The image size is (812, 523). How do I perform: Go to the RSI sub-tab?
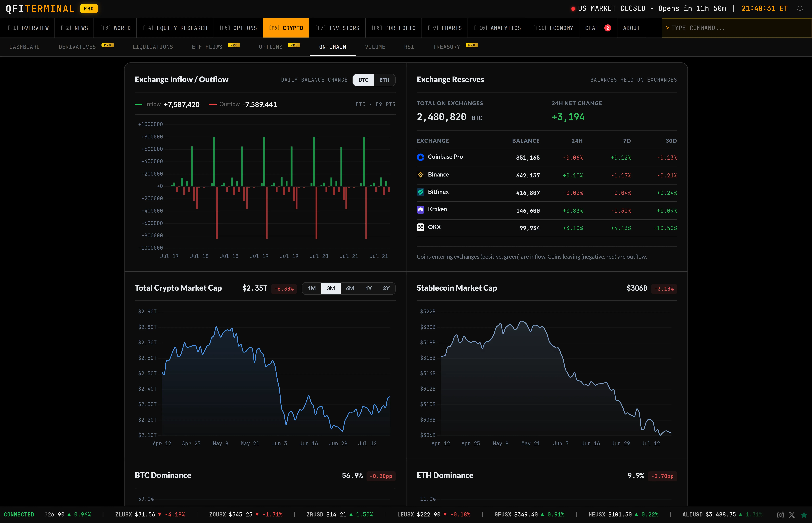(x=409, y=47)
